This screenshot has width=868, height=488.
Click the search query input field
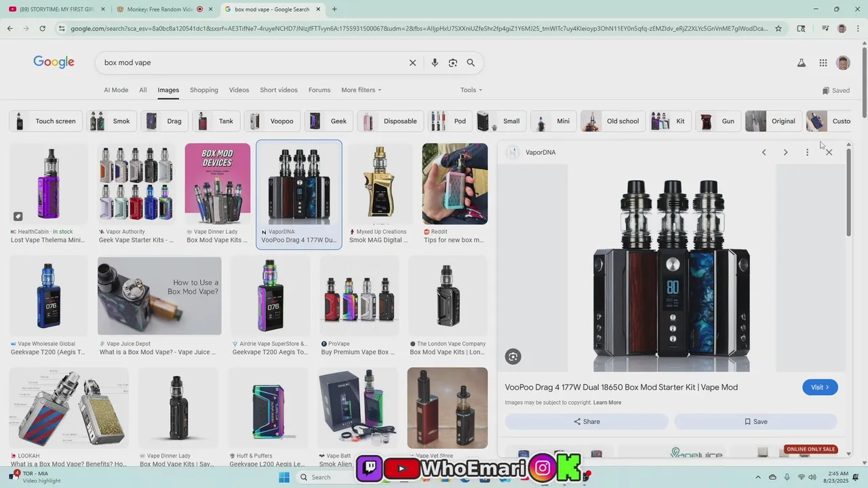pos(251,62)
